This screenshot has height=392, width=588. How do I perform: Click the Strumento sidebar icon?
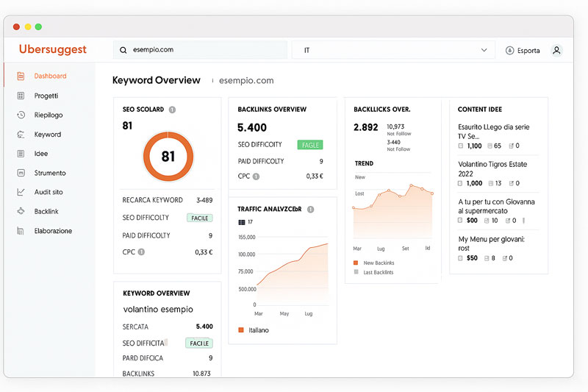tap(21, 173)
